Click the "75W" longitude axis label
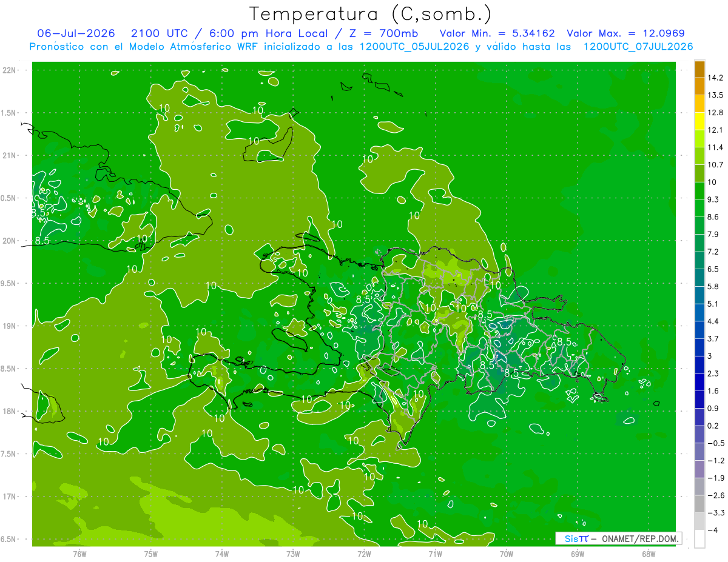This screenshot has width=728, height=562. [x=150, y=554]
